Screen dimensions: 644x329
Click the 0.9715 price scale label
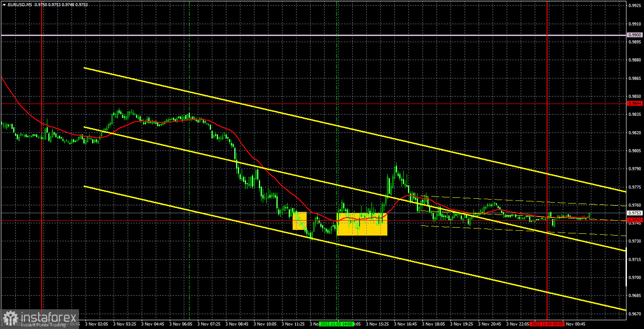coord(635,259)
